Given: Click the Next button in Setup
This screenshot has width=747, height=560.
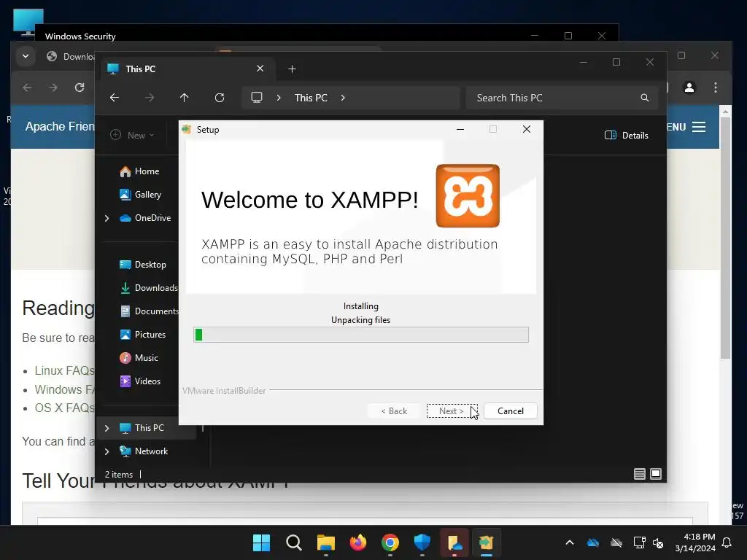Looking at the screenshot, I should (452, 411).
